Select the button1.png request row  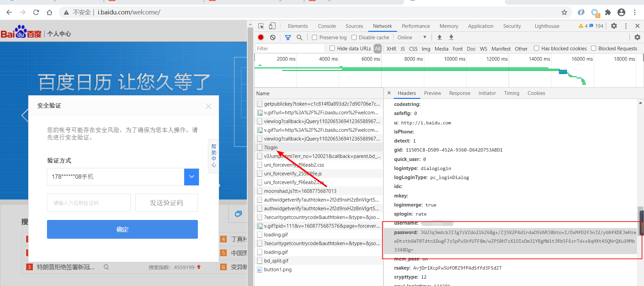pyautogui.click(x=319, y=270)
